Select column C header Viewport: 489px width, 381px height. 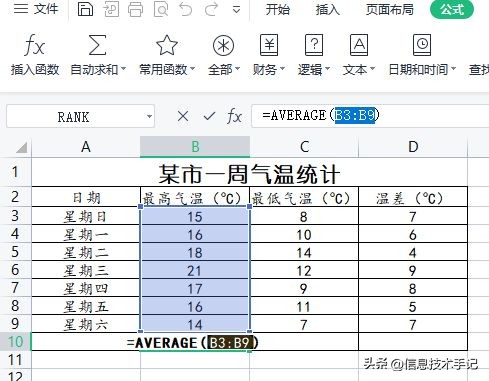point(304,147)
